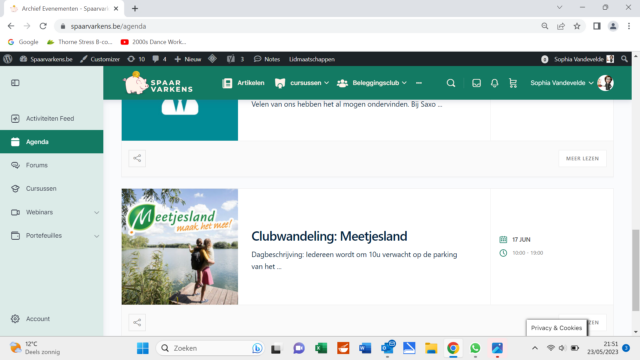Open the notifications bell icon
The image size is (640, 360).
(494, 83)
